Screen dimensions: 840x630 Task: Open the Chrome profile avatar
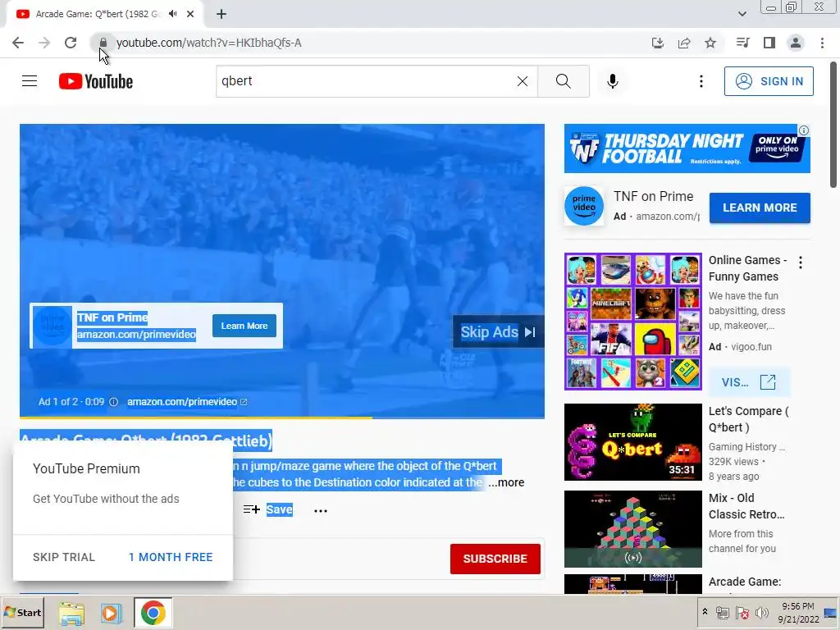796,43
